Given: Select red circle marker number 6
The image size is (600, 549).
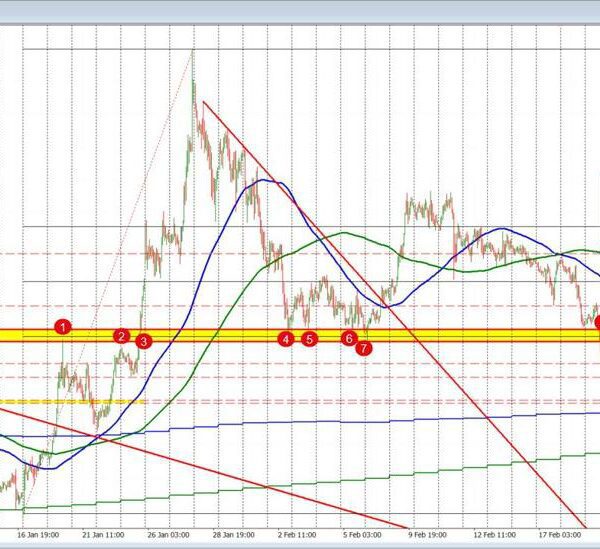Looking at the screenshot, I should click(349, 338).
